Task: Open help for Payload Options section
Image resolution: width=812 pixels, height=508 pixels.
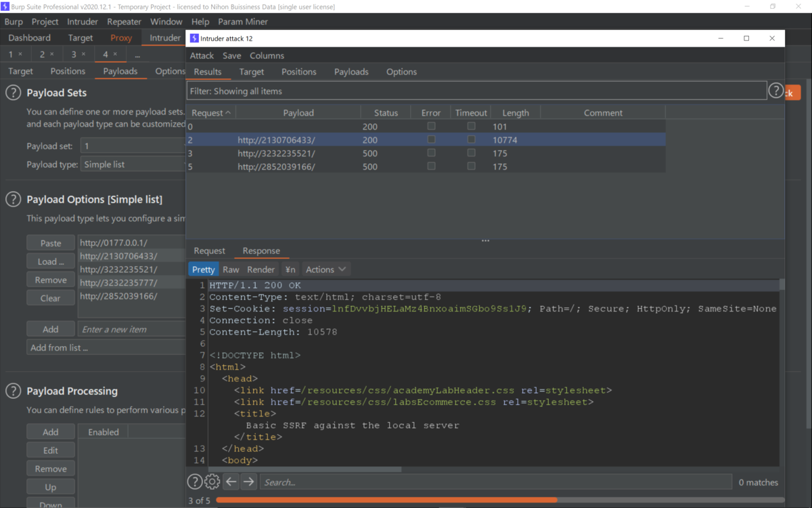Action: tap(14, 199)
